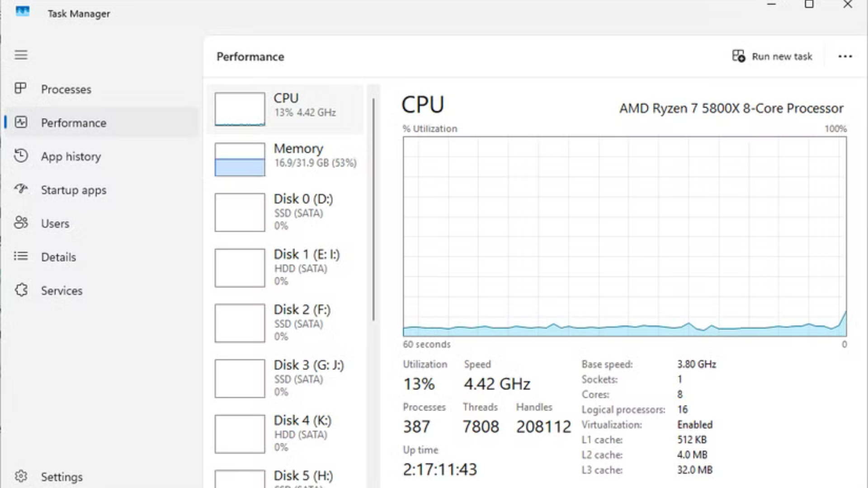Toggle the hamburger navigation menu
Screen dimensions: 868x488
[21, 55]
